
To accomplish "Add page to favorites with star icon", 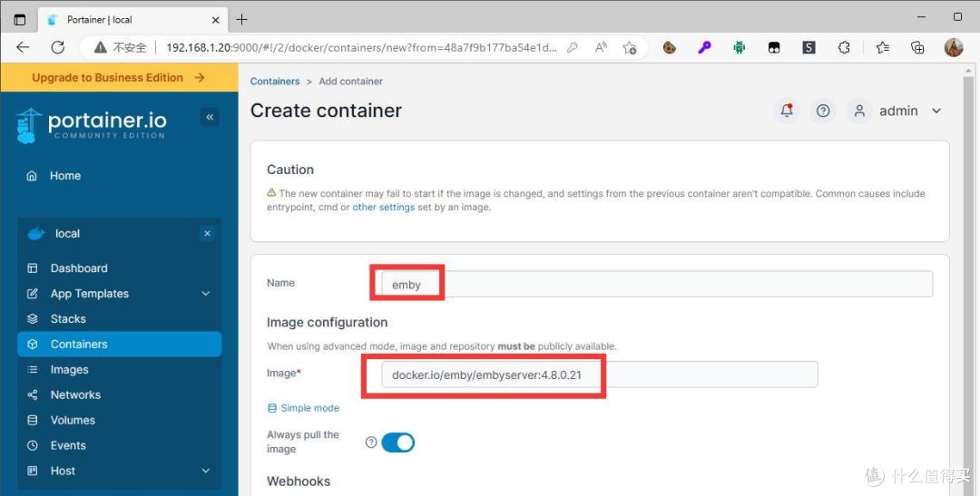I will [630, 47].
